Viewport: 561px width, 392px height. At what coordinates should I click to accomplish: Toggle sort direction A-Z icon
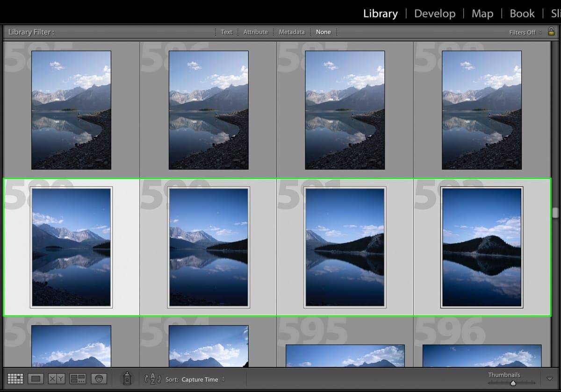152,379
